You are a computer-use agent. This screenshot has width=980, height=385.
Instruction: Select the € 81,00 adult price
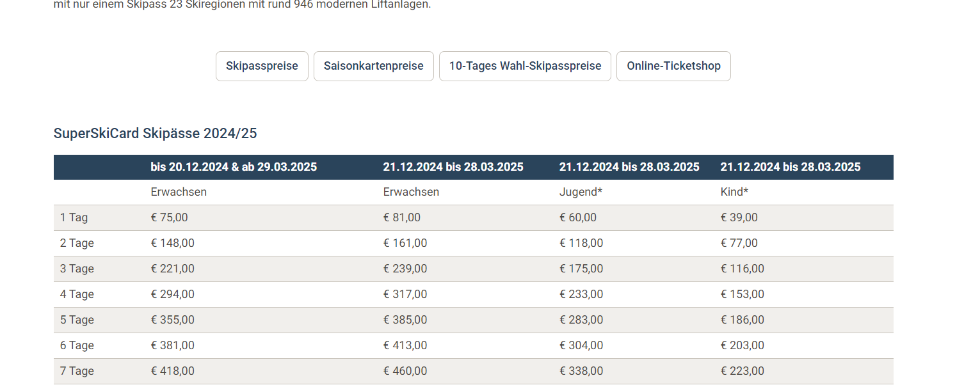(x=402, y=217)
